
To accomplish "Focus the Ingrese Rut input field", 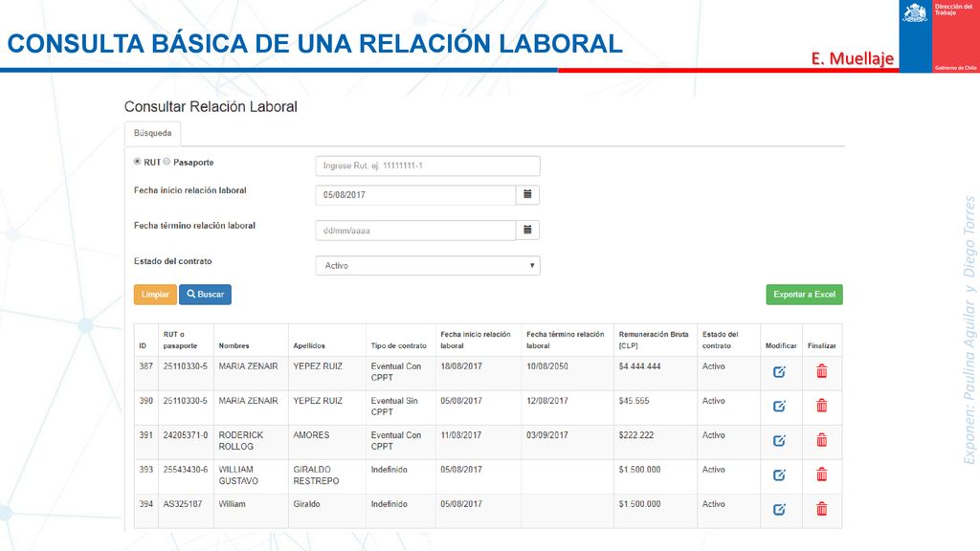I will click(x=428, y=165).
